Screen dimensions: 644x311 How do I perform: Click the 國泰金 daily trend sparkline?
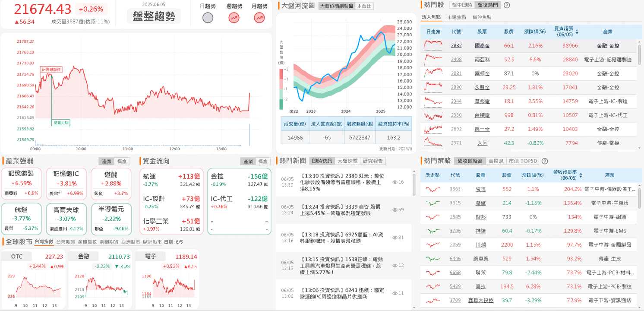[433, 45]
